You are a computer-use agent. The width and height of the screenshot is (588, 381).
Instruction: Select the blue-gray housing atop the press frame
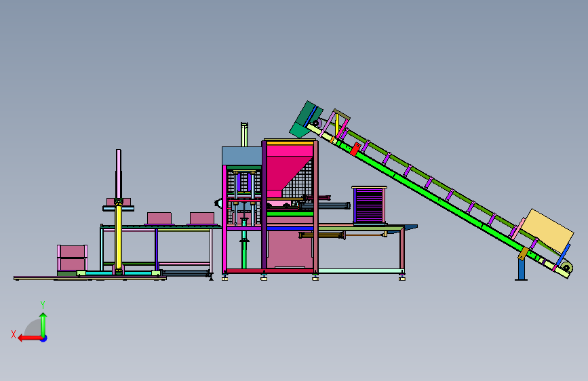pyautogui.click(x=242, y=156)
